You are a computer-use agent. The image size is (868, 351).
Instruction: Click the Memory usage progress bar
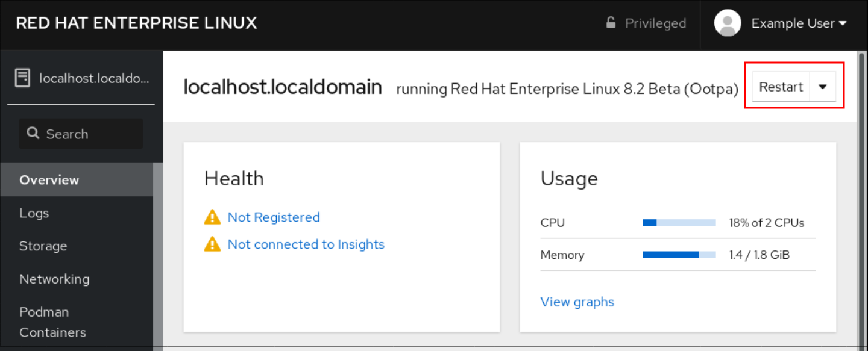(679, 255)
